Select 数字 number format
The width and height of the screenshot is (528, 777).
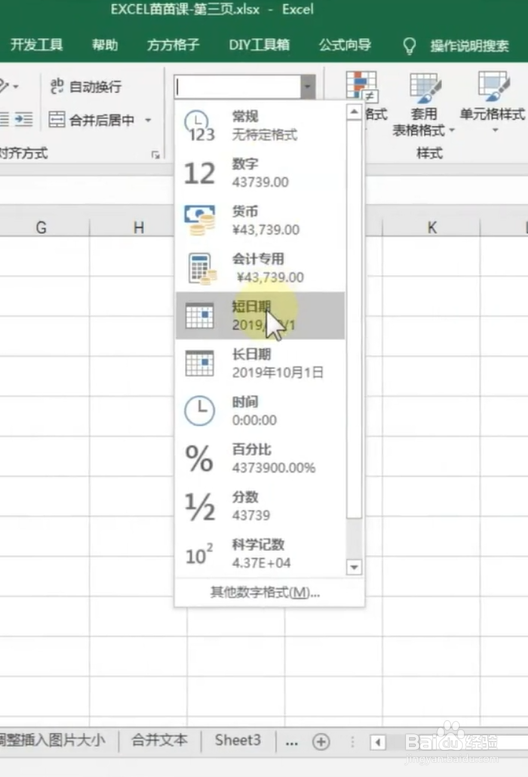(x=260, y=173)
